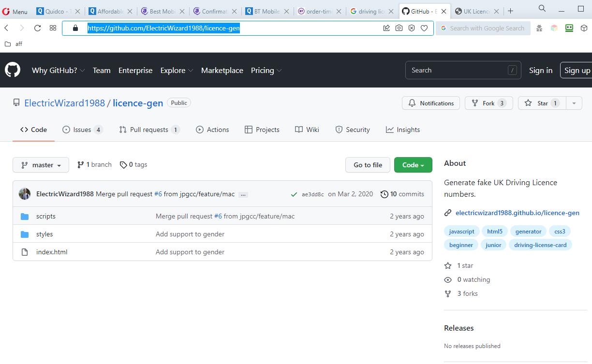Open a new tab with plus icon

click(510, 11)
